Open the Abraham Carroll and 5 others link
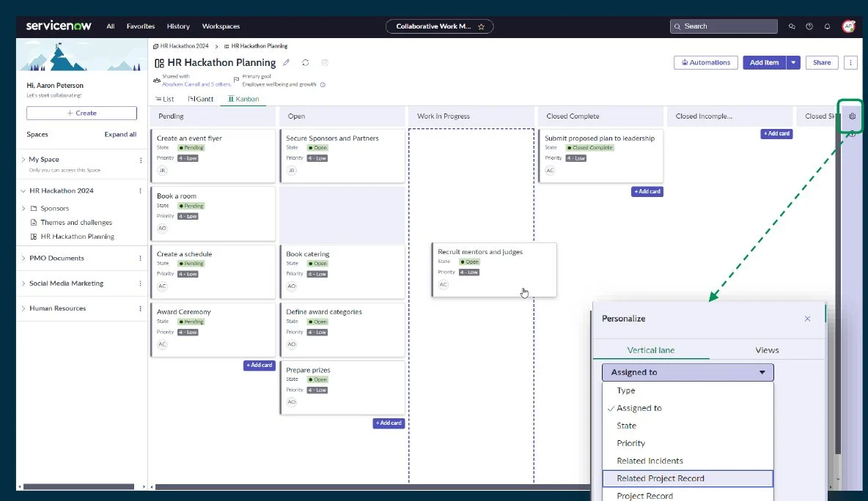Image resolution: width=868 pixels, height=501 pixels. tap(196, 85)
